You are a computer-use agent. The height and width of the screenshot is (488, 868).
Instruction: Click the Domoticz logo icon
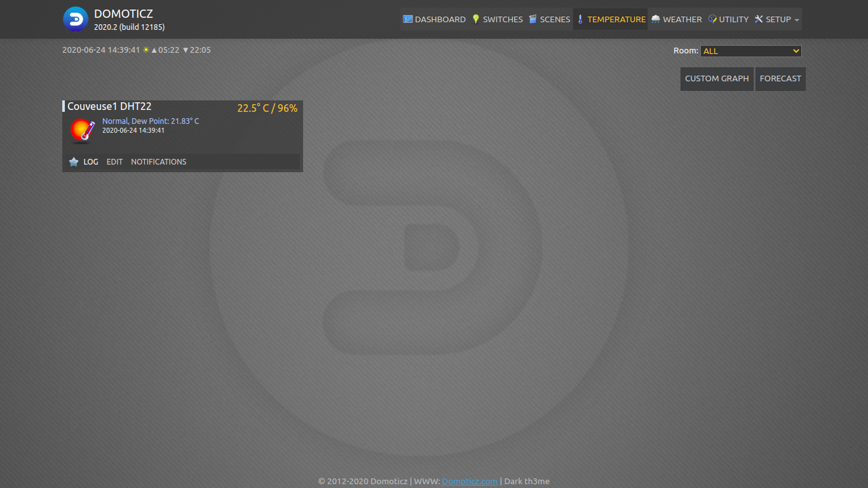(x=76, y=19)
